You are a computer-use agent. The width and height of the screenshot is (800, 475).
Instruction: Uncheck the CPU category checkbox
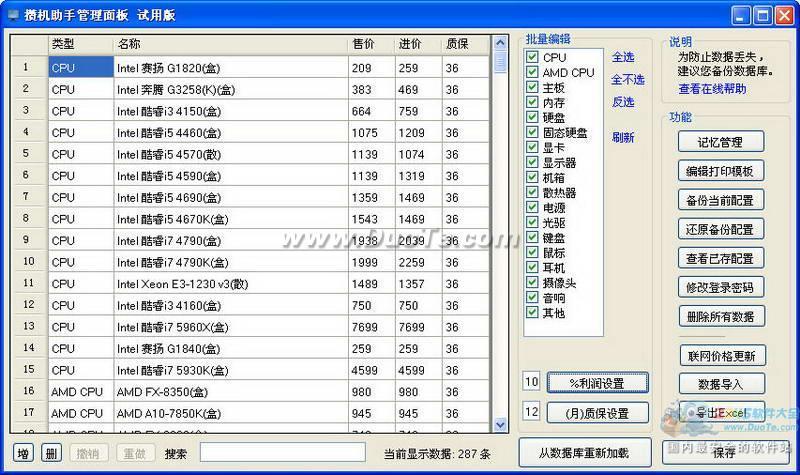click(532, 57)
